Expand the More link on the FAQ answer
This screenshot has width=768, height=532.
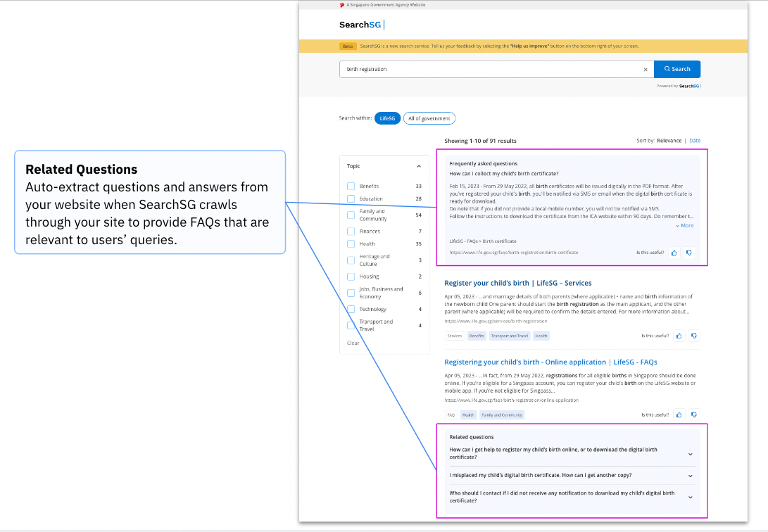click(x=685, y=225)
